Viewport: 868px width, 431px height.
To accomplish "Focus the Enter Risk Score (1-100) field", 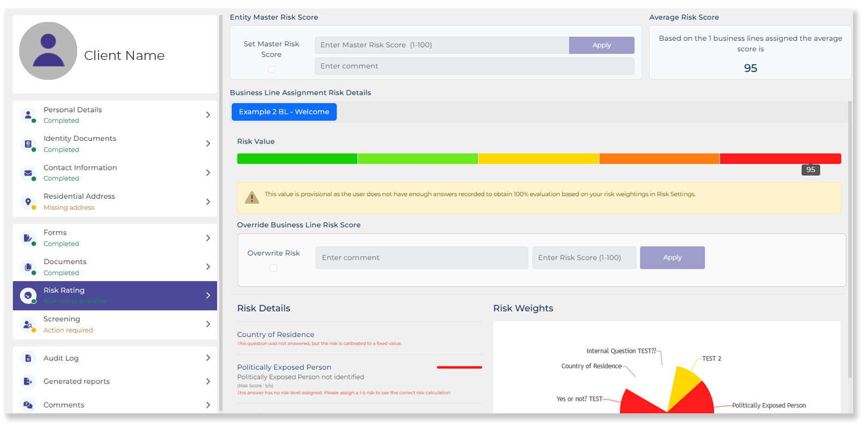I will [x=584, y=258].
